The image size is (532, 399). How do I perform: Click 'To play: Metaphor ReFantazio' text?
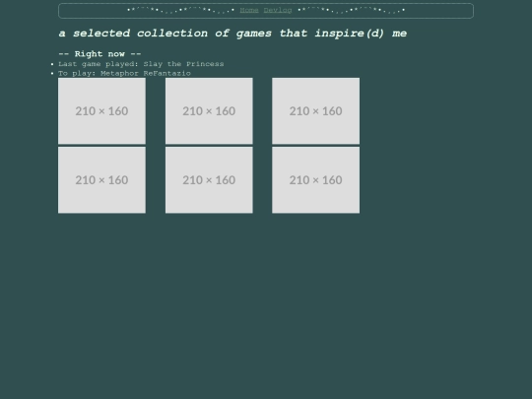[124, 73]
